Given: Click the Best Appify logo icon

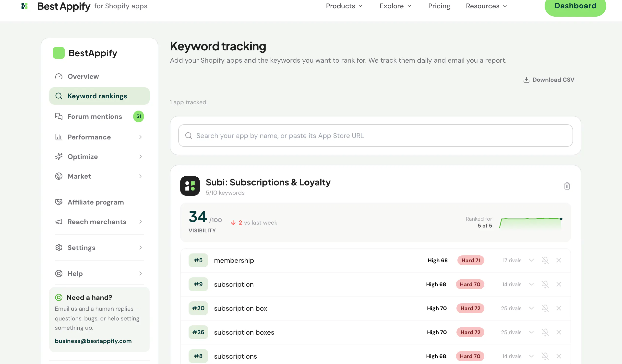Looking at the screenshot, I should [x=24, y=6].
